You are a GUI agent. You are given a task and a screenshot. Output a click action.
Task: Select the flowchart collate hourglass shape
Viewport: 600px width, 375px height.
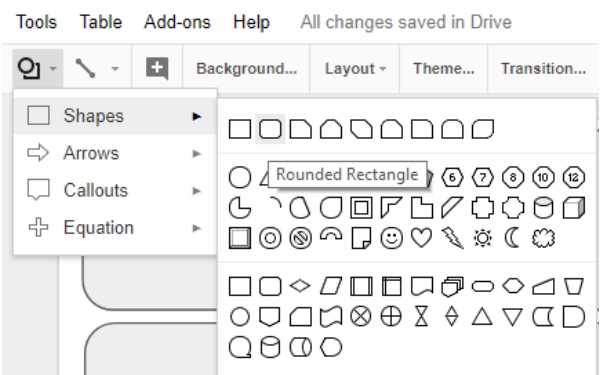(x=422, y=316)
